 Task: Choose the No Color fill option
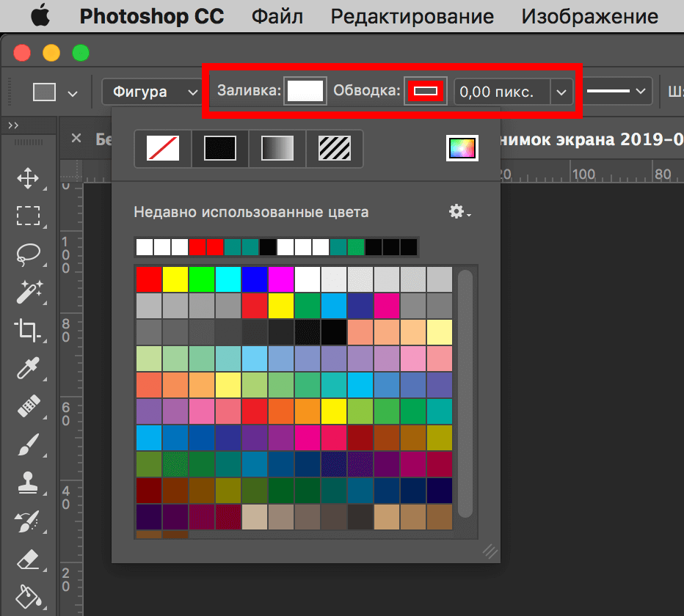click(x=163, y=149)
